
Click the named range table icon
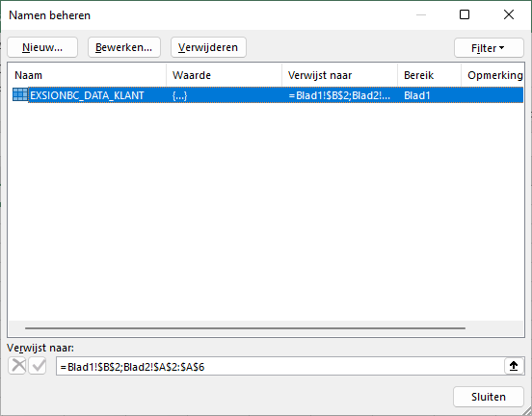click(x=20, y=94)
